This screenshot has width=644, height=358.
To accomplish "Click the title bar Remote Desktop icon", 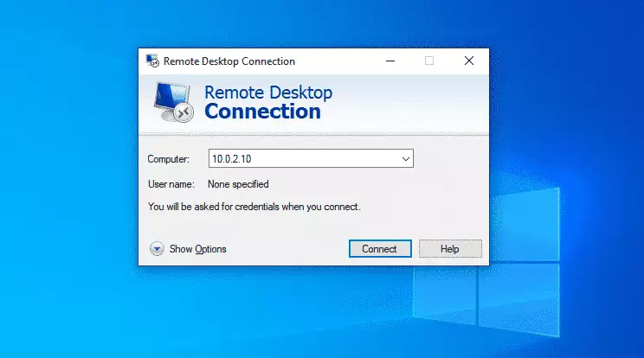I will [x=152, y=61].
